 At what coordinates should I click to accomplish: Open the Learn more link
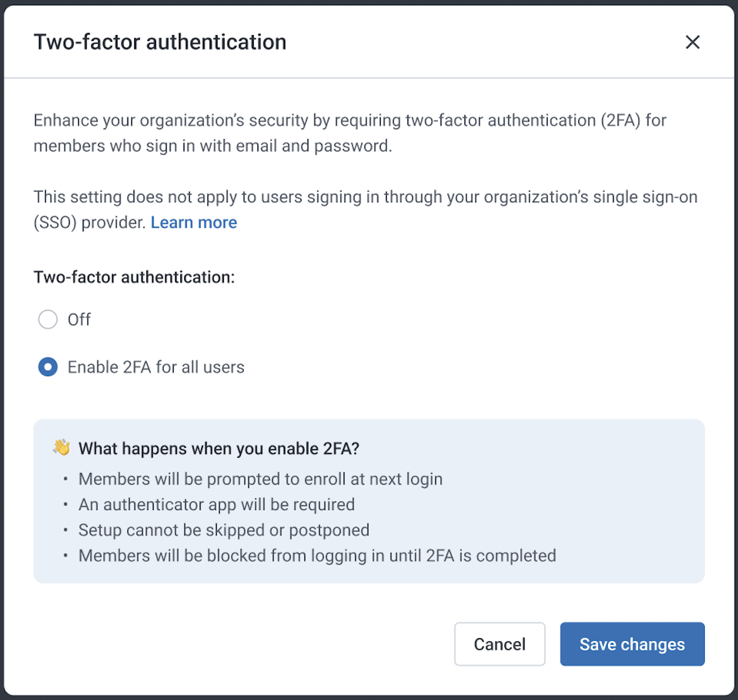pos(194,222)
